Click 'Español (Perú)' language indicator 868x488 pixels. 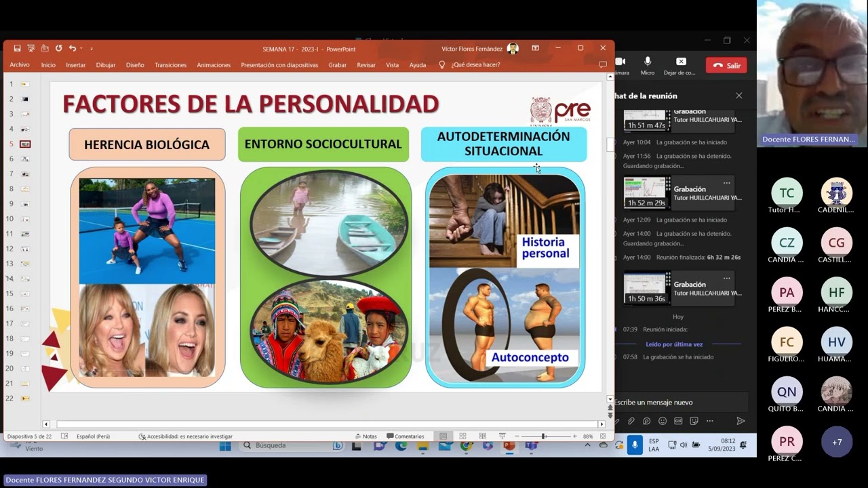click(94, 436)
